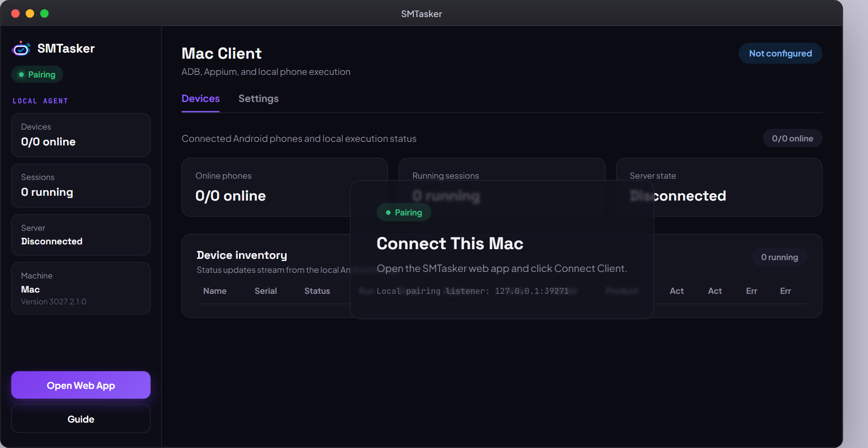
Task: Click the SMTasker robot logo icon
Action: [x=21, y=49]
